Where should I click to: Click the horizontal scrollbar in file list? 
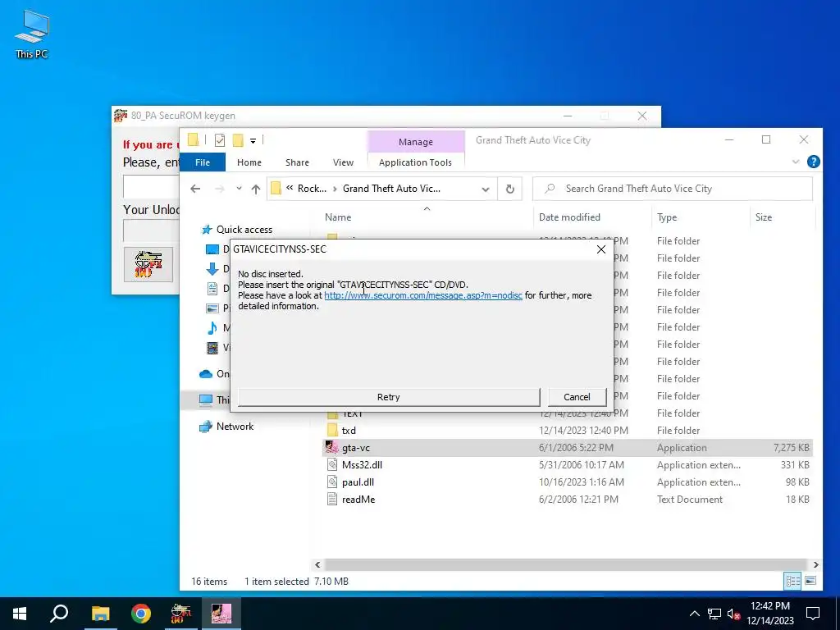[x=566, y=564]
